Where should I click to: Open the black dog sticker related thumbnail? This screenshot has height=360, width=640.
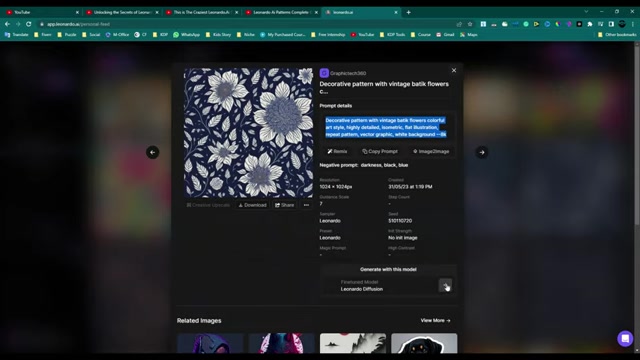pos(424,343)
